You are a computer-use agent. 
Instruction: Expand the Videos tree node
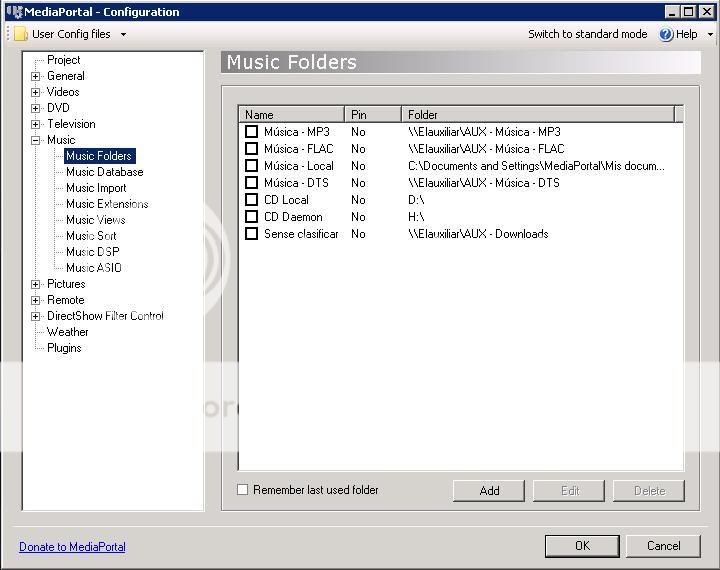coord(35,92)
